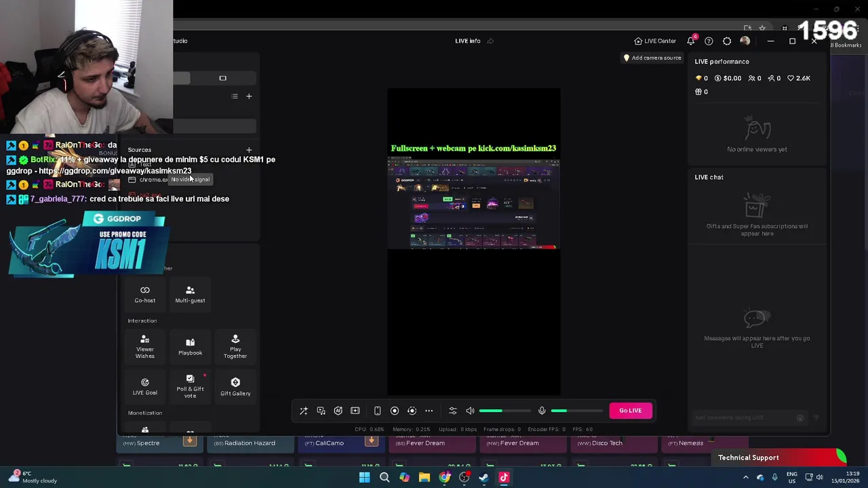
Task: Switch ENG US input language
Action: [x=791, y=477]
